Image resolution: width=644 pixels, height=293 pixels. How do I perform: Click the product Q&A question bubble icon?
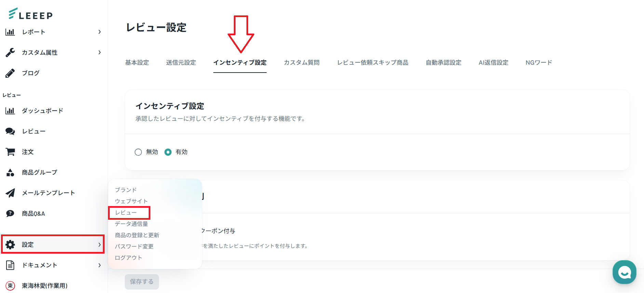point(10,214)
